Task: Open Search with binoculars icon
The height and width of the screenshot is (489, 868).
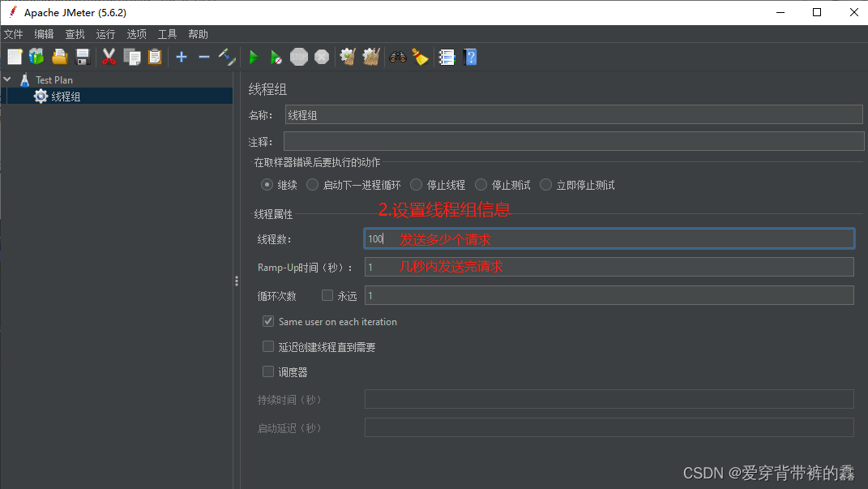Action: 397,57
